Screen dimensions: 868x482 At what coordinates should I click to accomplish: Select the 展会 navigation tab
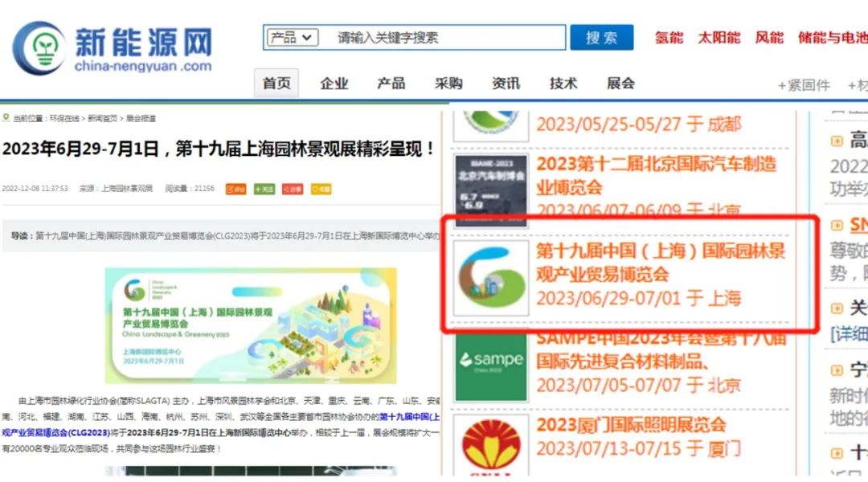pos(620,84)
